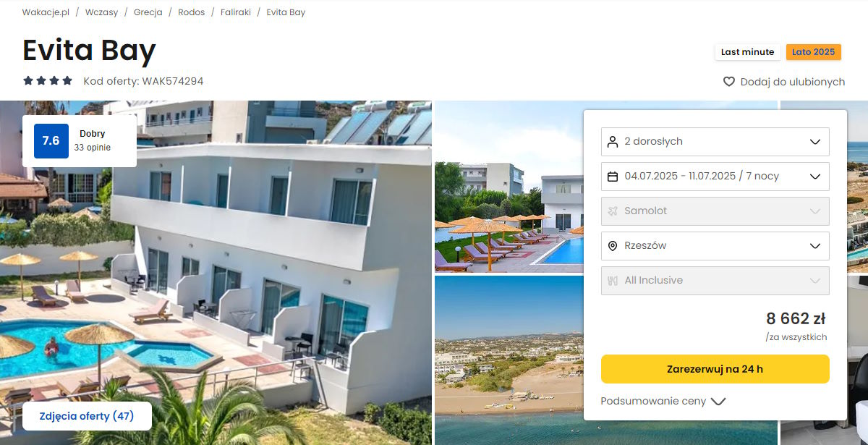868x445 pixels.
Task: Click the location pin icon beside Rzeszów
Action: click(x=613, y=245)
